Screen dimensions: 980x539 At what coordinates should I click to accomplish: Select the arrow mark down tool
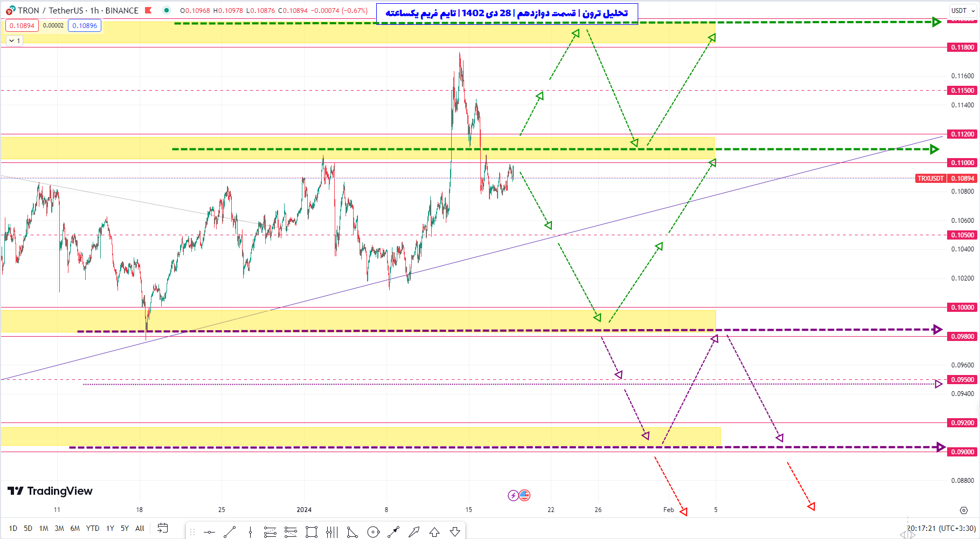455,533
